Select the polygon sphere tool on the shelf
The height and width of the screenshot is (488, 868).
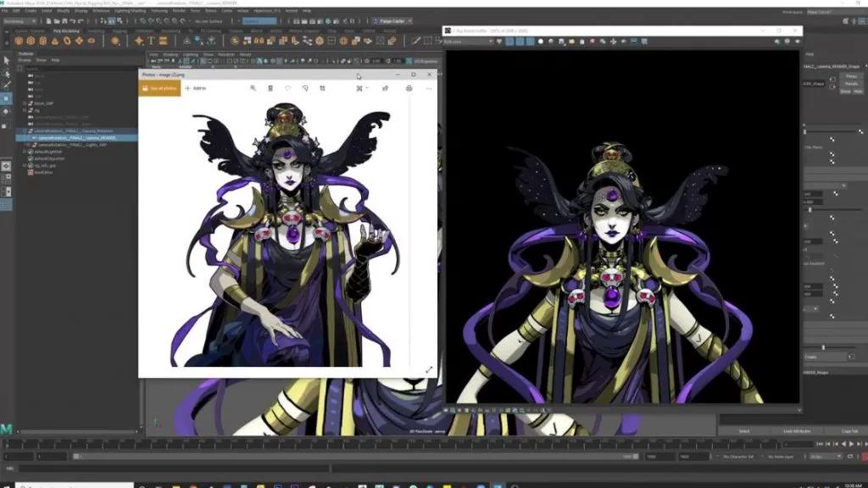click(18, 41)
